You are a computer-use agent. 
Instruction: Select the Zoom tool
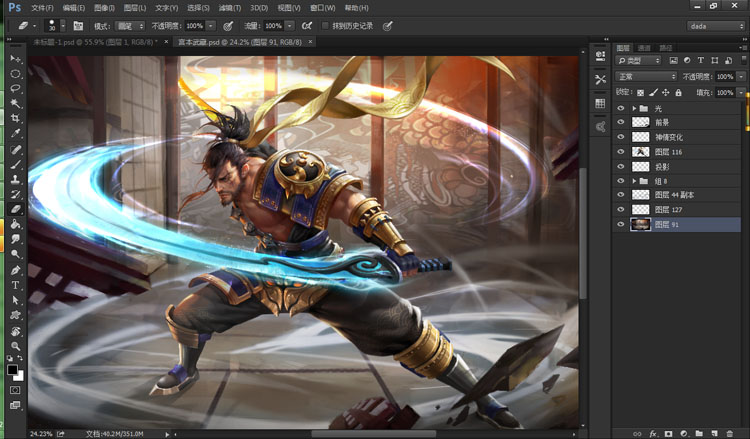(15, 346)
